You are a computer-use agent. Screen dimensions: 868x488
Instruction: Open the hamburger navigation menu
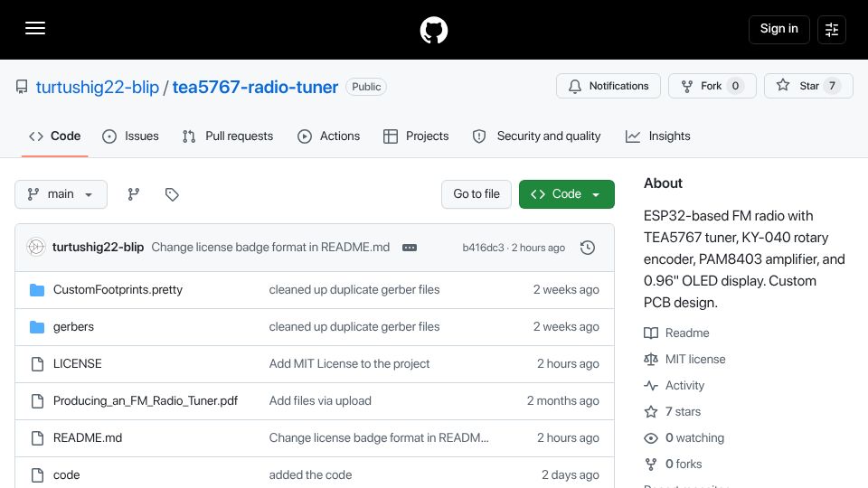(35, 29)
